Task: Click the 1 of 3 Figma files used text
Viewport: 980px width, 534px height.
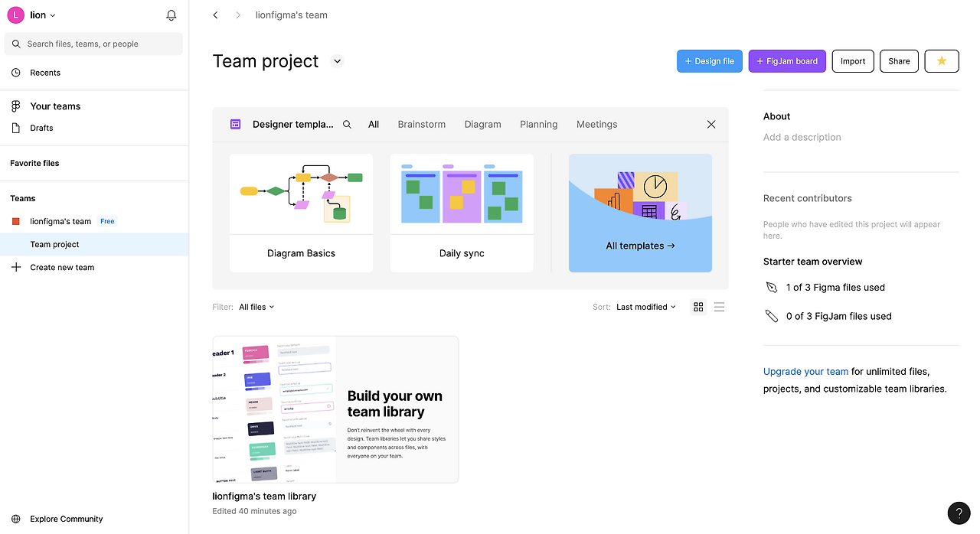Action: point(835,288)
